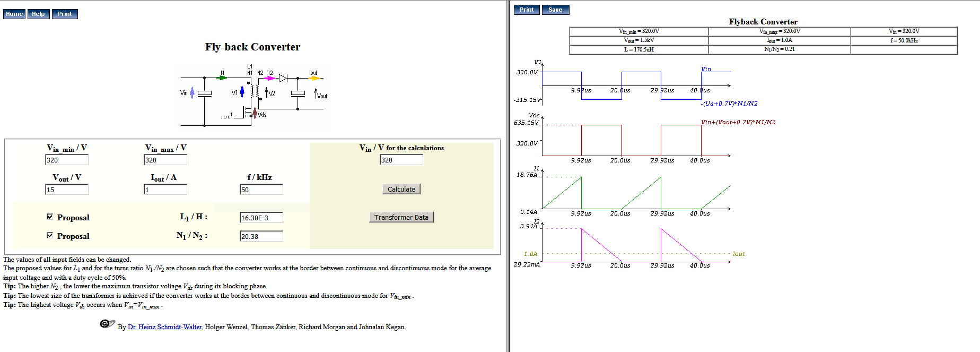Click the magenta I2 current arrow in circuit
This screenshot has height=352, width=980.
pos(269,78)
